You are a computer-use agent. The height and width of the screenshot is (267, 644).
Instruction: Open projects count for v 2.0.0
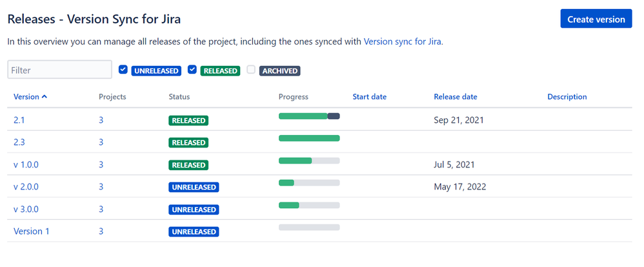pos(101,187)
